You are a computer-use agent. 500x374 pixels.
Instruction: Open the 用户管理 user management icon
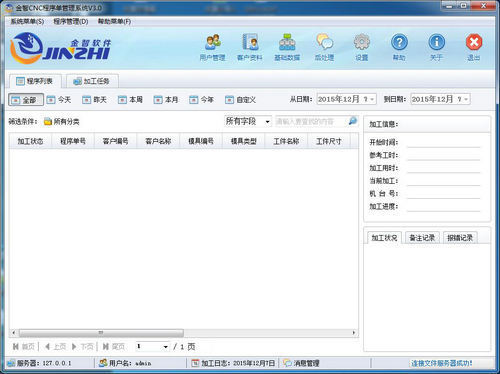[213, 42]
